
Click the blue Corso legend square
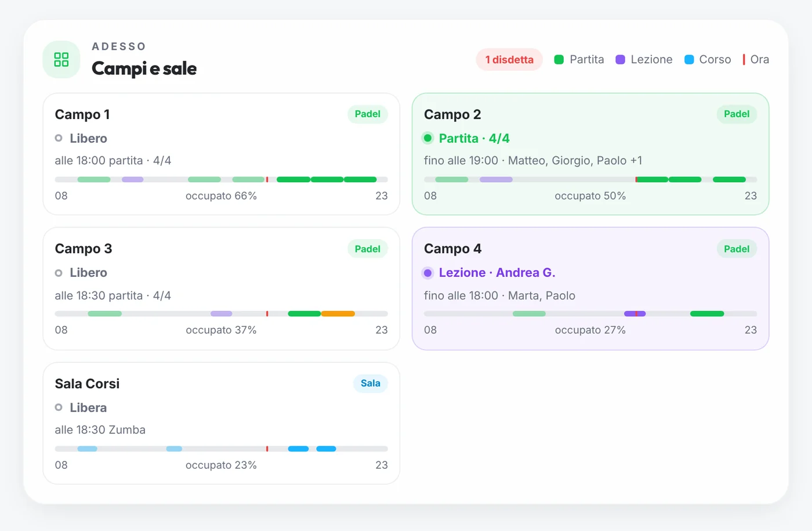pyautogui.click(x=689, y=59)
